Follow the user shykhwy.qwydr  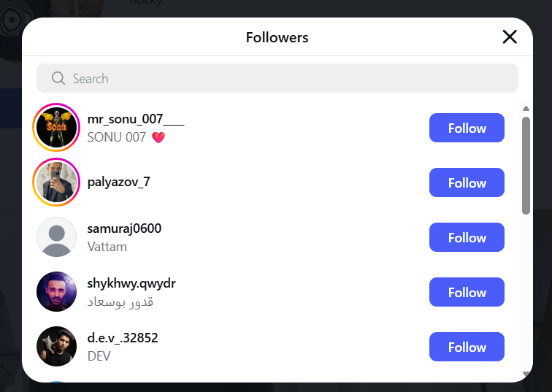(x=467, y=292)
